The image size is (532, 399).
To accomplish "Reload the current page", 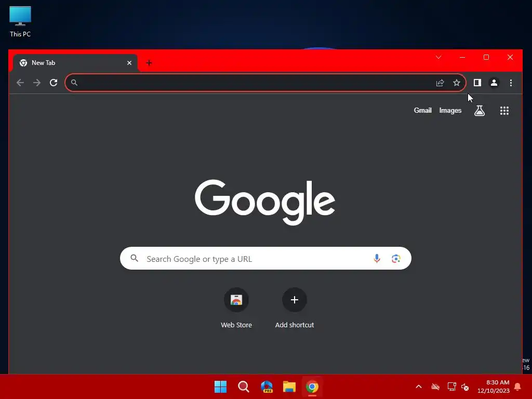I will tap(54, 83).
